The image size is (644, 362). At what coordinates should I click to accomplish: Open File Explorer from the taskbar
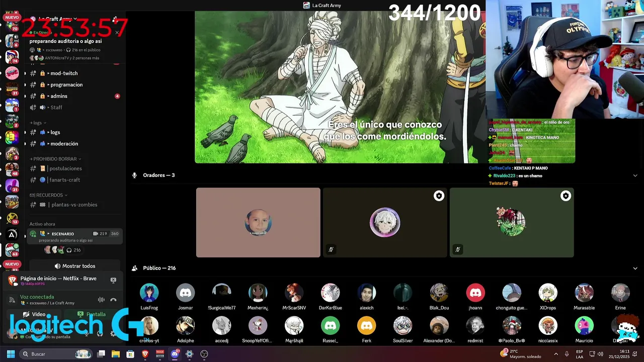(x=115, y=354)
